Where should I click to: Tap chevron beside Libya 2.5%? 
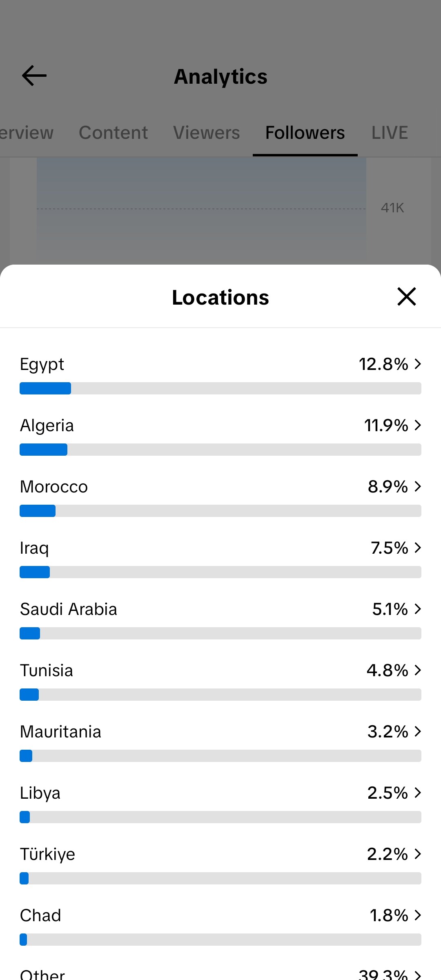tap(417, 793)
